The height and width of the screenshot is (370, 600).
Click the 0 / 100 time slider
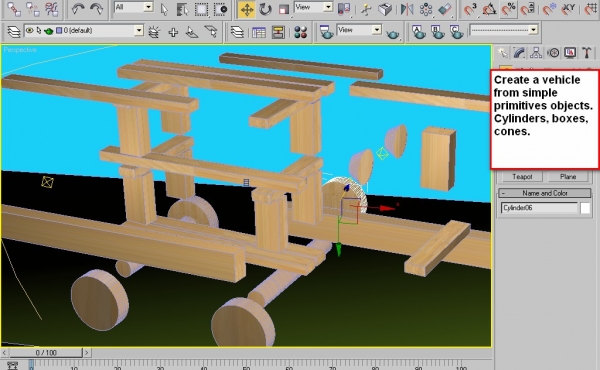tap(46, 352)
